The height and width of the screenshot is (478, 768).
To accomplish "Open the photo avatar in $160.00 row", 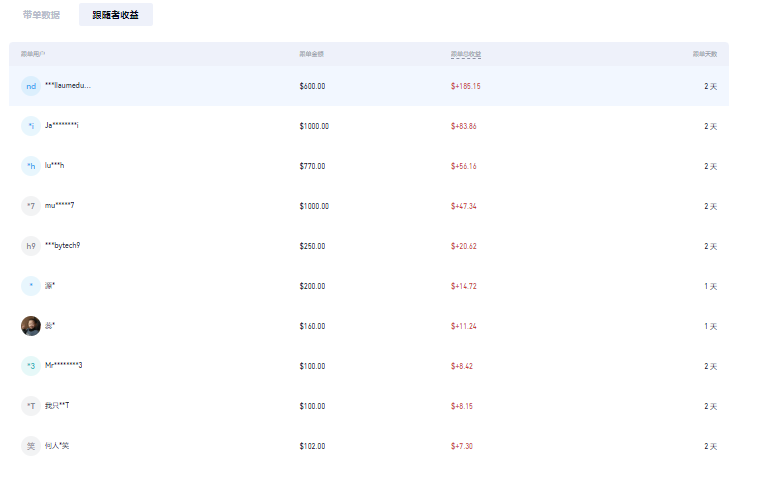I will pos(31,326).
